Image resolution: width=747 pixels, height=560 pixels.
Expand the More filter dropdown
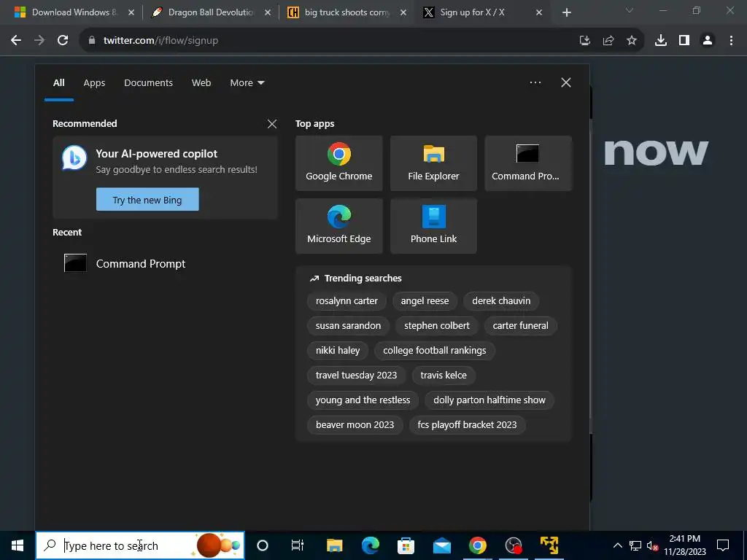click(x=247, y=83)
